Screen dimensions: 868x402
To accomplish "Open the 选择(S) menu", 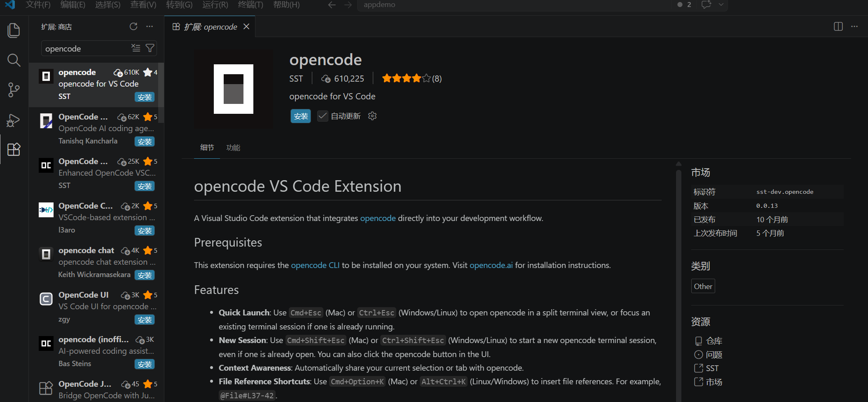I will [108, 5].
